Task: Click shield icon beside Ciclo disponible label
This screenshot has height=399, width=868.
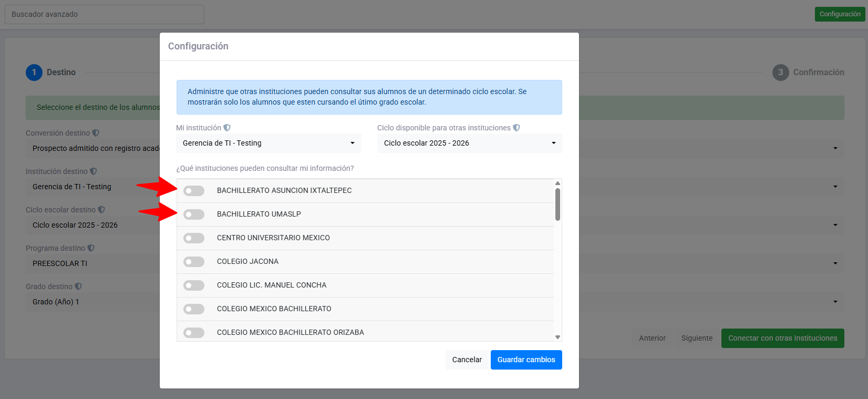Action: pyautogui.click(x=516, y=128)
